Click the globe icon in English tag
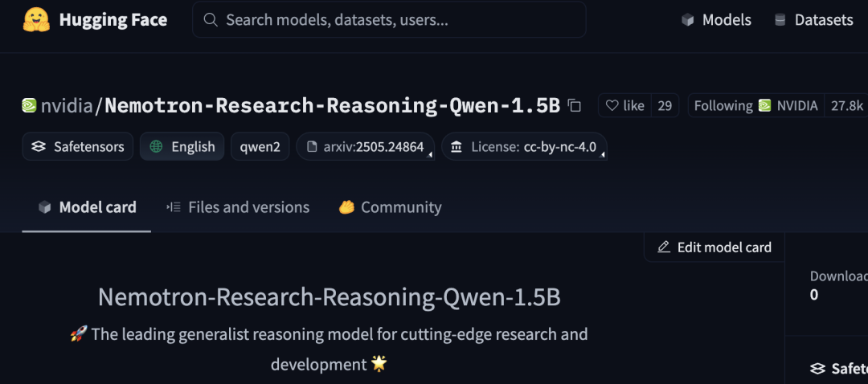868x384 pixels. click(157, 147)
